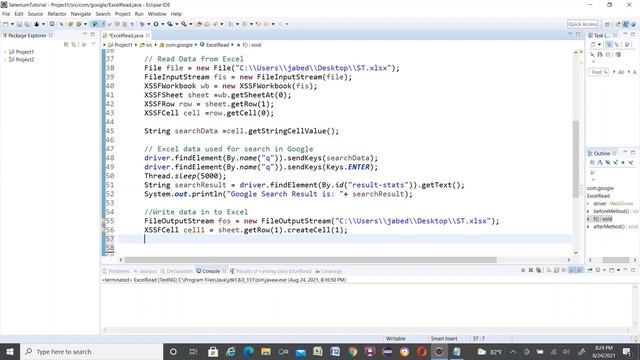Open the Navigate menu
Viewport: 640px width, 360px height.
(81, 14)
